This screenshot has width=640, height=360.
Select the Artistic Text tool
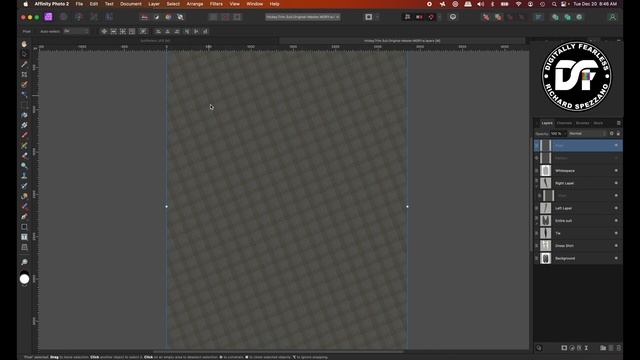pos(24,237)
